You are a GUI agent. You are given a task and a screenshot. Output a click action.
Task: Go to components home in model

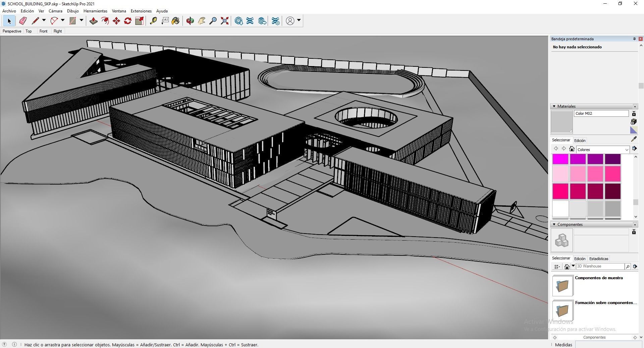[x=567, y=266]
